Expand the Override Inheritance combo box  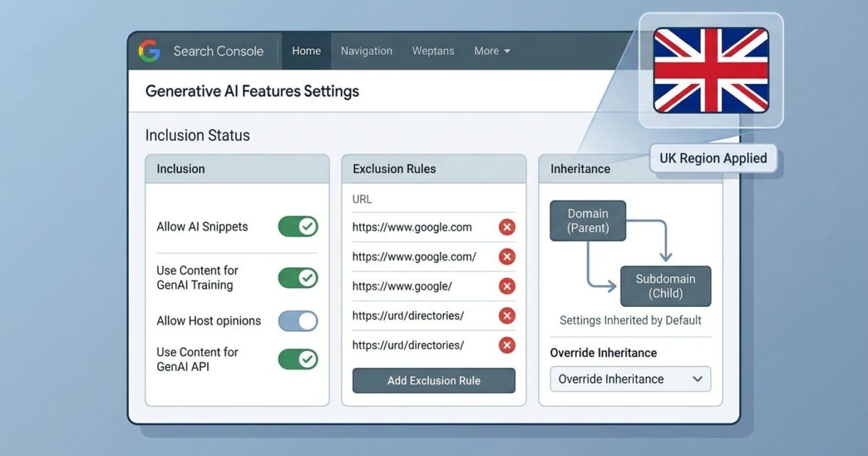[630, 379]
